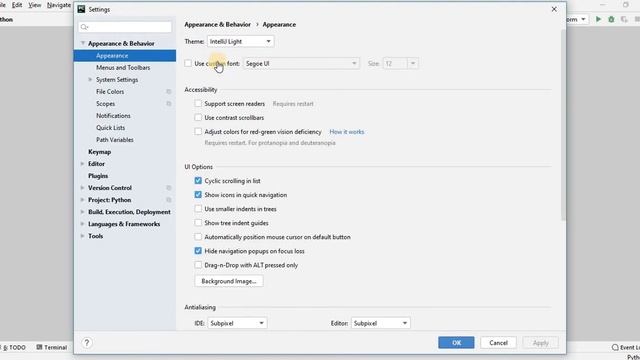Click the Debug bug icon in toolbar
This screenshot has height=360, width=640.
pos(611,19)
